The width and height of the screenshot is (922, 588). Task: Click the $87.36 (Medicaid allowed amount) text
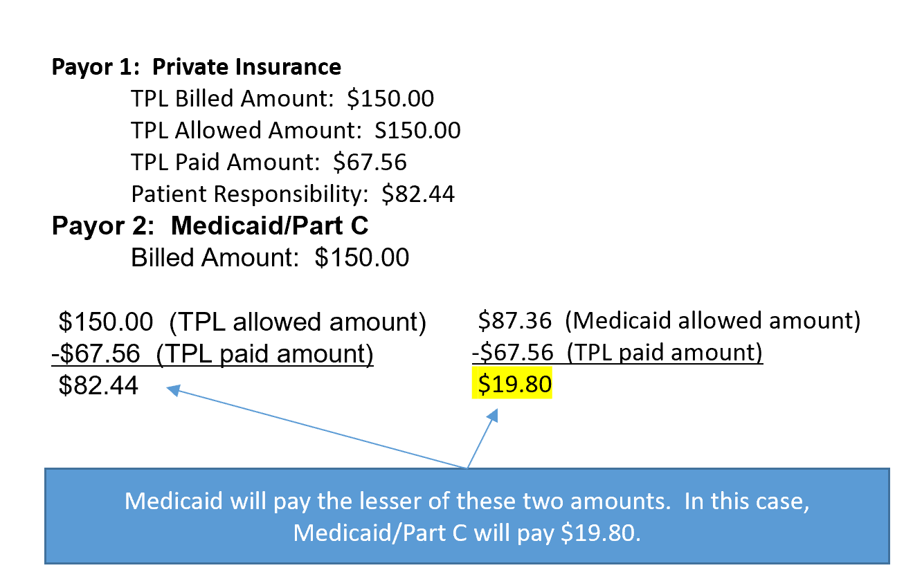coord(669,321)
